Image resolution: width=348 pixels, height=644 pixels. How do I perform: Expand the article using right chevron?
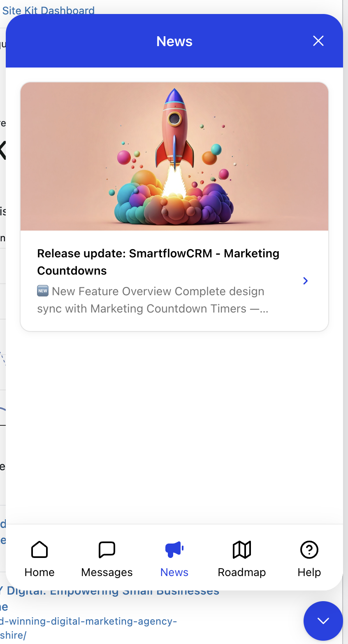tap(305, 281)
